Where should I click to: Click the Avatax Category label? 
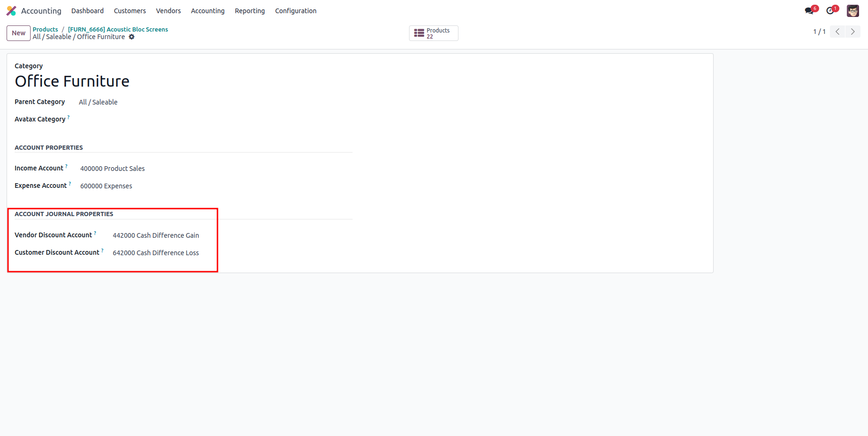40,119
